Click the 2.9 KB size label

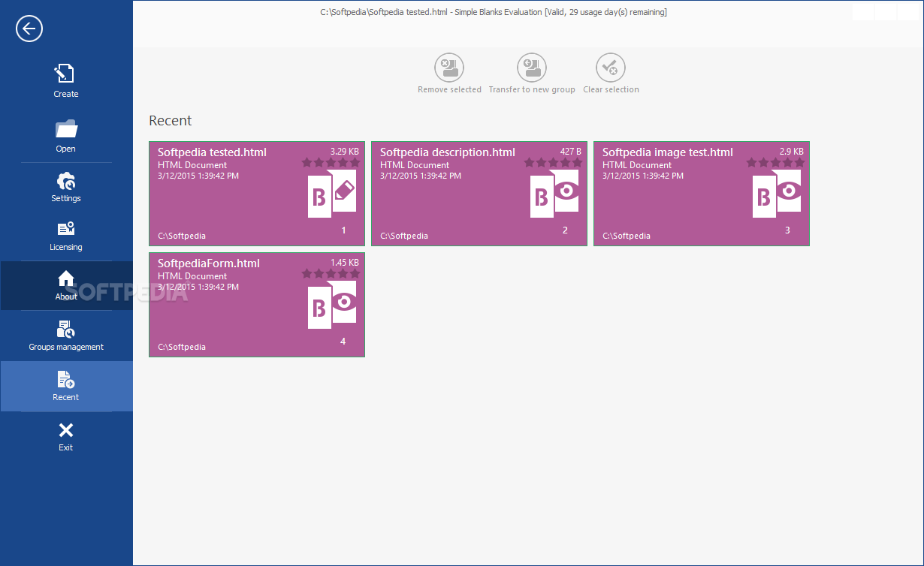point(792,152)
